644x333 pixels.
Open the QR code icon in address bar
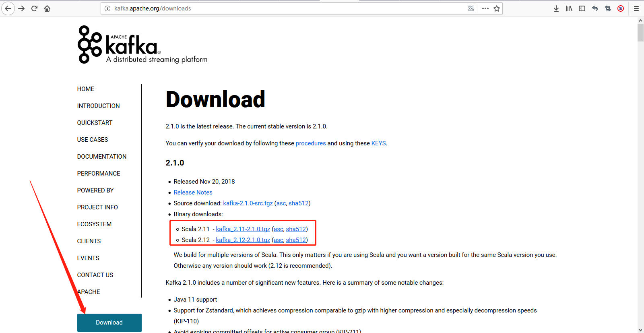(471, 8)
